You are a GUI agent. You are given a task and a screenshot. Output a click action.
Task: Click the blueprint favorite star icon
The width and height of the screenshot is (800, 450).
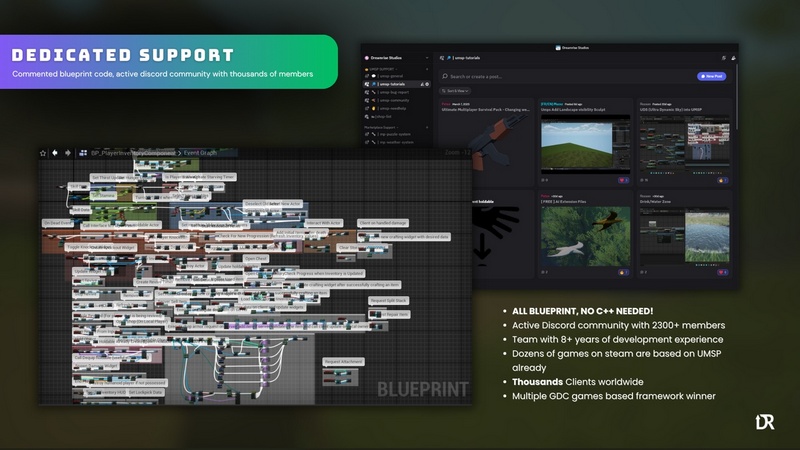point(43,153)
